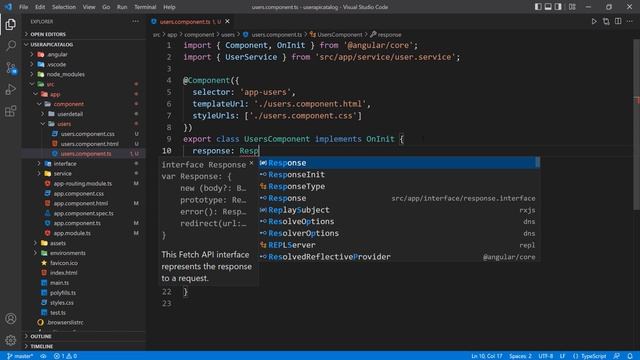Open the Run and Debug view
The height and width of the screenshot is (360, 640).
pyautogui.click(x=11, y=89)
